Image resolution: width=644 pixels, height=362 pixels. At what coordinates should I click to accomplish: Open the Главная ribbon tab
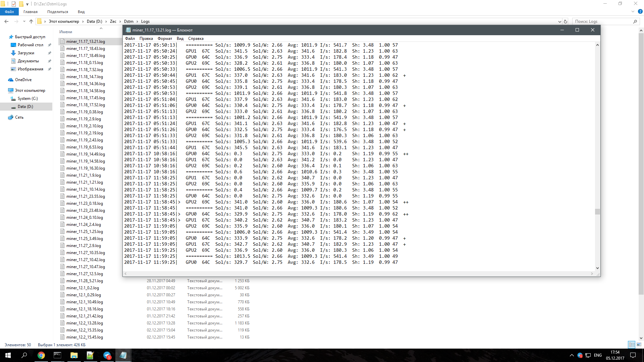[x=31, y=12]
